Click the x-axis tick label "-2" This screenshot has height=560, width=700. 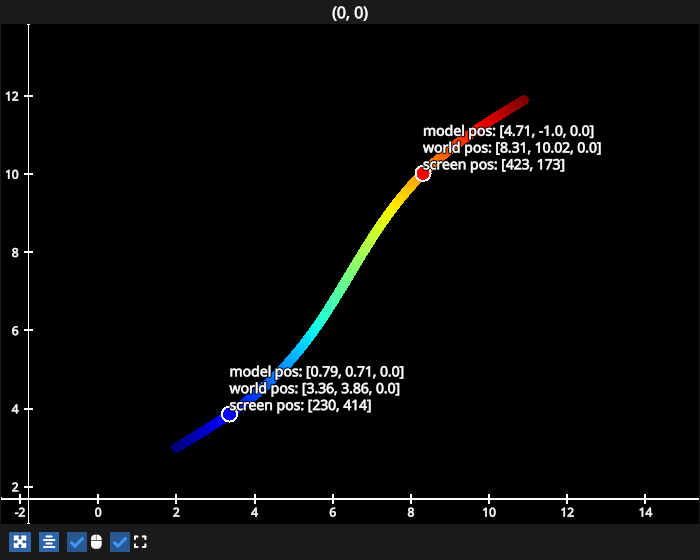(x=20, y=512)
